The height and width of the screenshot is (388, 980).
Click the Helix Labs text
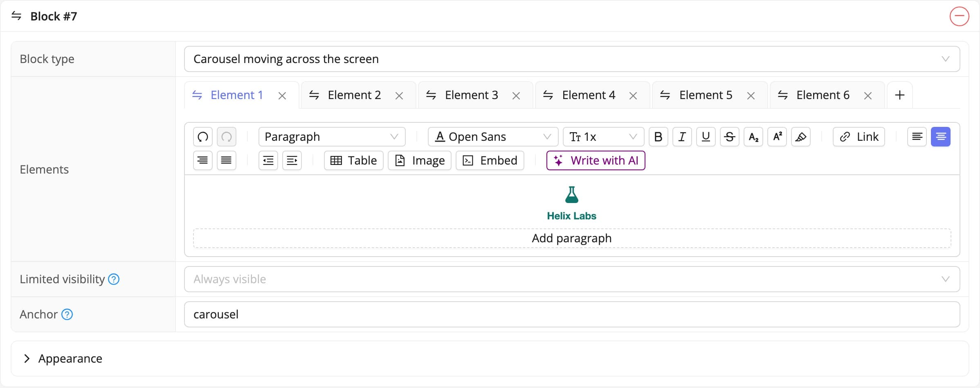pos(572,216)
